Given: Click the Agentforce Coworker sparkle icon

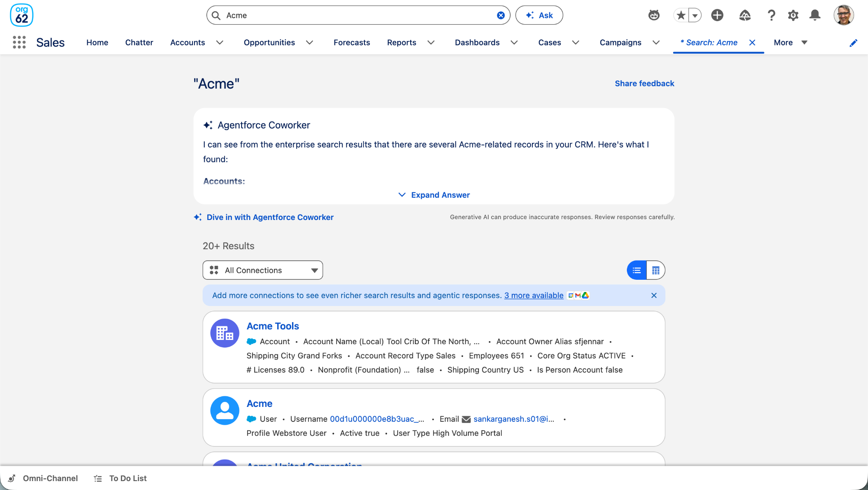Looking at the screenshot, I should pos(208,125).
